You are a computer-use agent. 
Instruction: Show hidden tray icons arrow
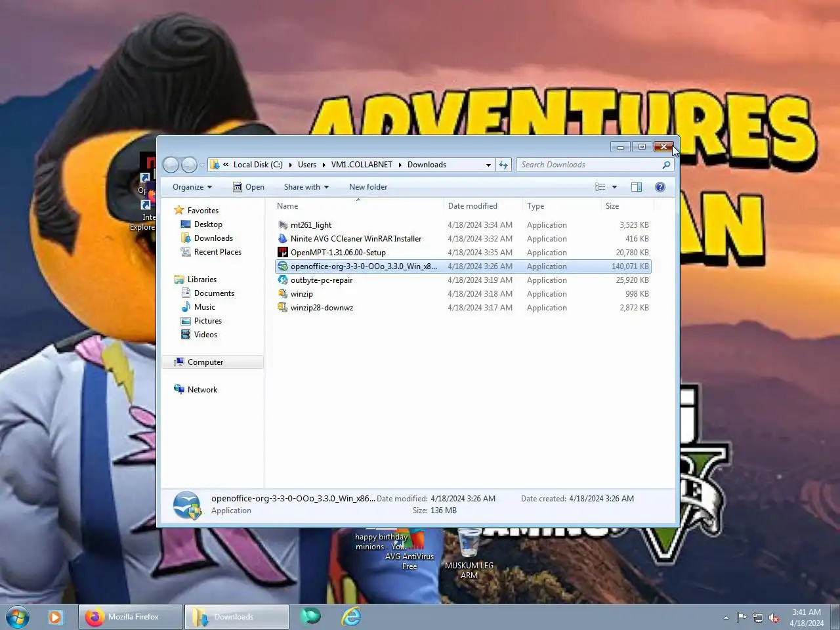[726, 618]
